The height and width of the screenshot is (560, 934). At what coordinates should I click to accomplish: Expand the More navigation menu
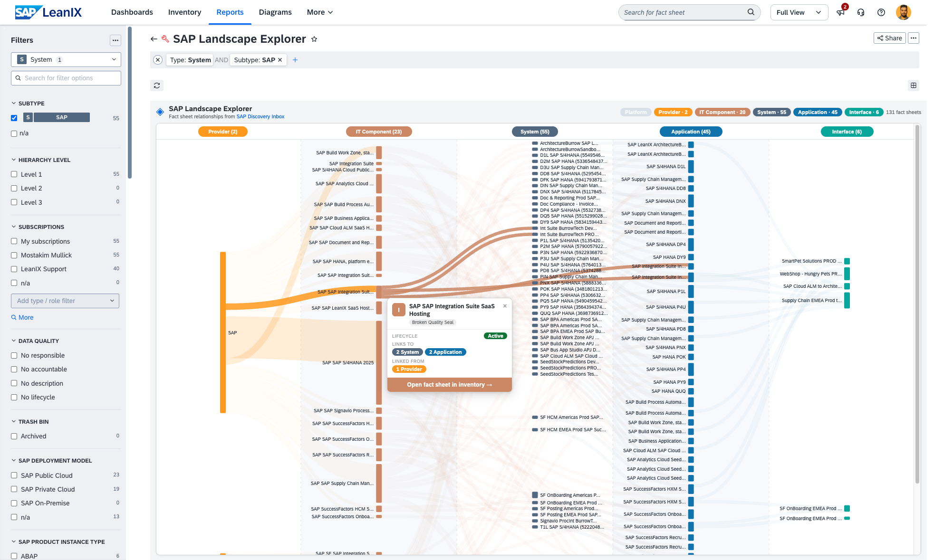(319, 12)
